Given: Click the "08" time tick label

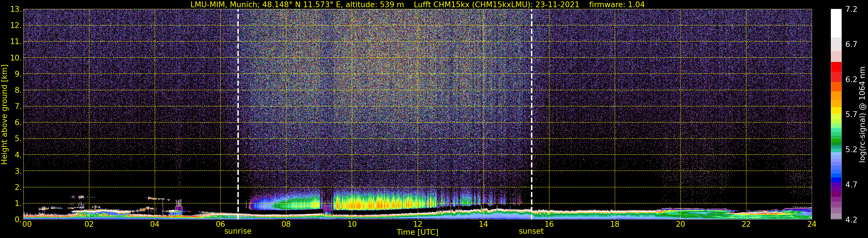Looking at the screenshot, I should click(x=286, y=224).
